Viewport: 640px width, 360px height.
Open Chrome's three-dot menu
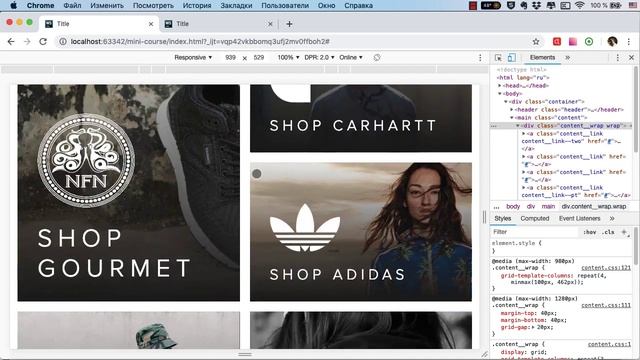629,42
